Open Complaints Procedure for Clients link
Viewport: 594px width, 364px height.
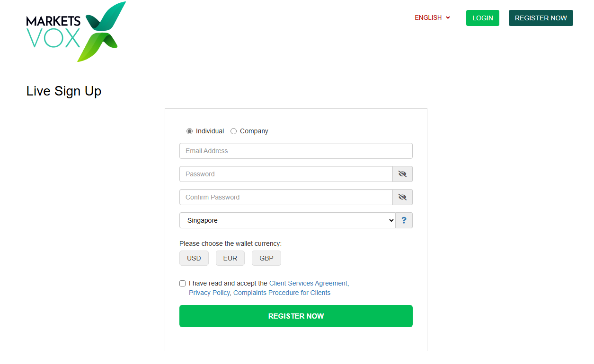pyautogui.click(x=282, y=293)
